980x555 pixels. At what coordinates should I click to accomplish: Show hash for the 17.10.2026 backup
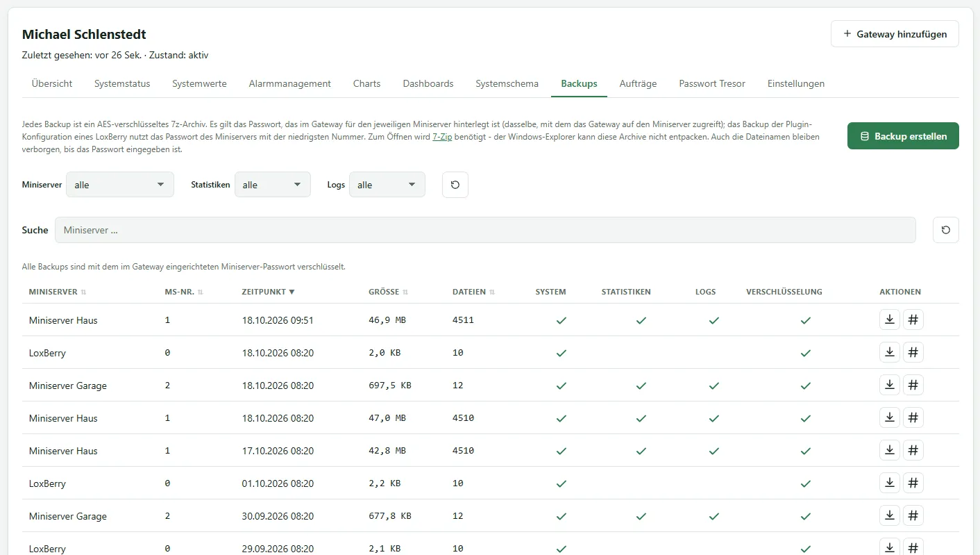point(913,450)
